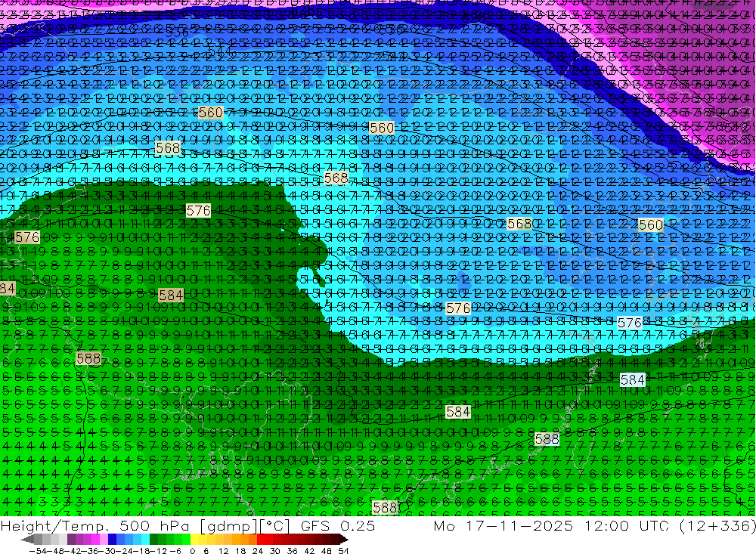
Task: Click the '(12+336)' forecast offset text
Action: coord(717,525)
